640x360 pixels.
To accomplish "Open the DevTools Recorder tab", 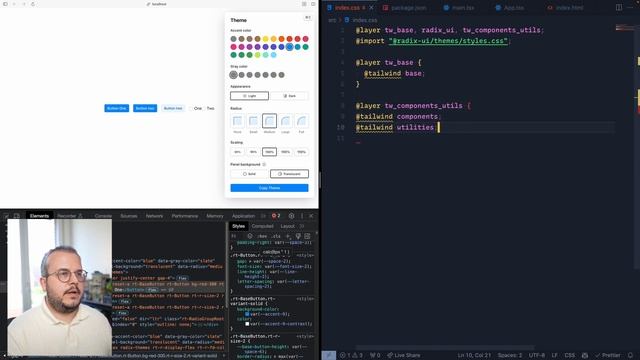I will coord(70,216).
